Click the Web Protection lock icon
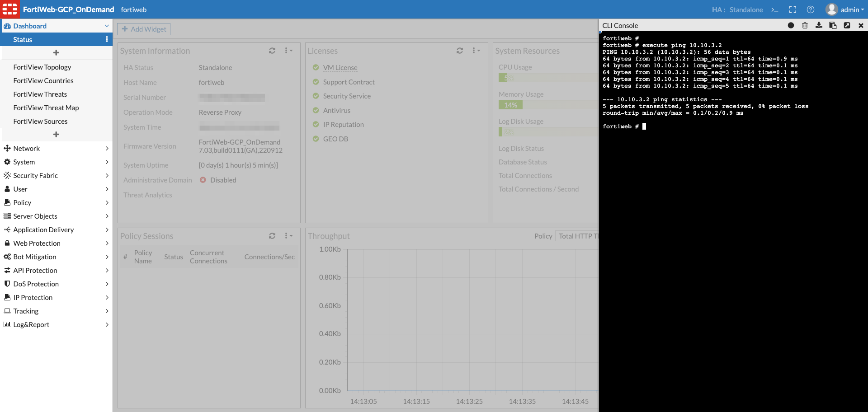The height and width of the screenshot is (412, 868). click(7, 243)
